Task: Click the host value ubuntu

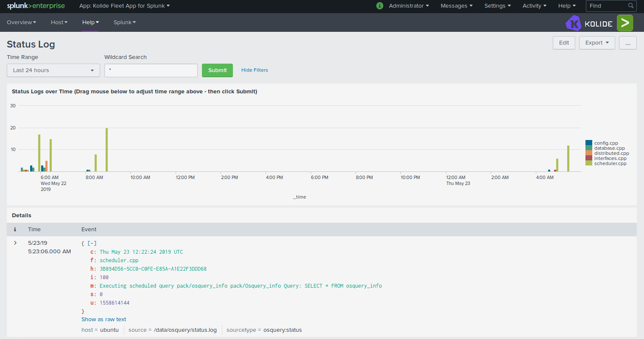Action: pyautogui.click(x=109, y=330)
